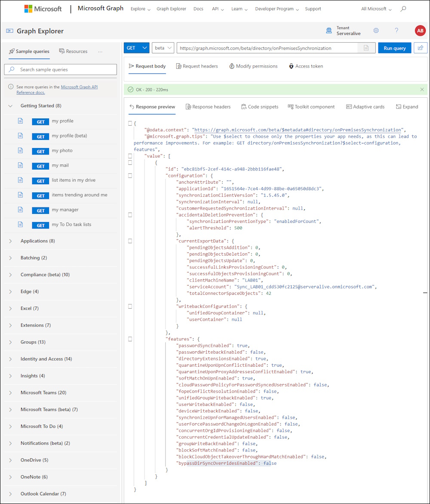This screenshot has width=430, height=504.
Task: Toggle fold box at the value object brace
Action: [130, 163]
